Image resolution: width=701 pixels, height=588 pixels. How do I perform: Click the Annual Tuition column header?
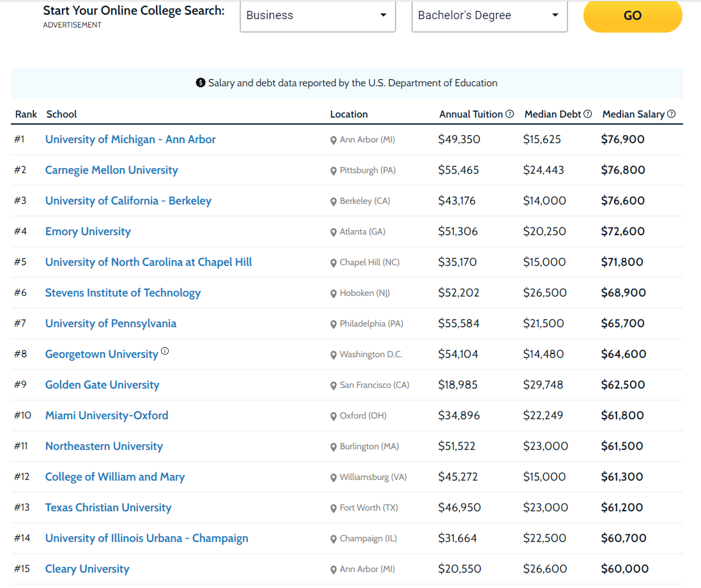471,114
